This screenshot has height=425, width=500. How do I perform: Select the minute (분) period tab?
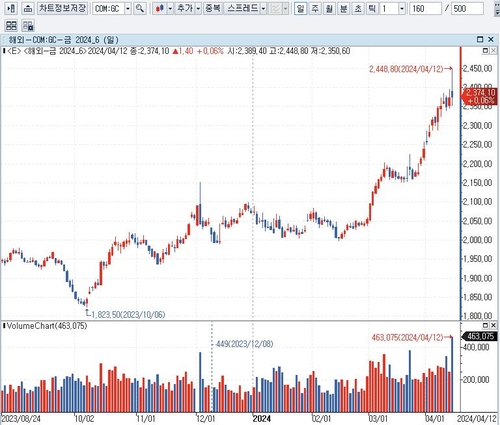(x=344, y=8)
